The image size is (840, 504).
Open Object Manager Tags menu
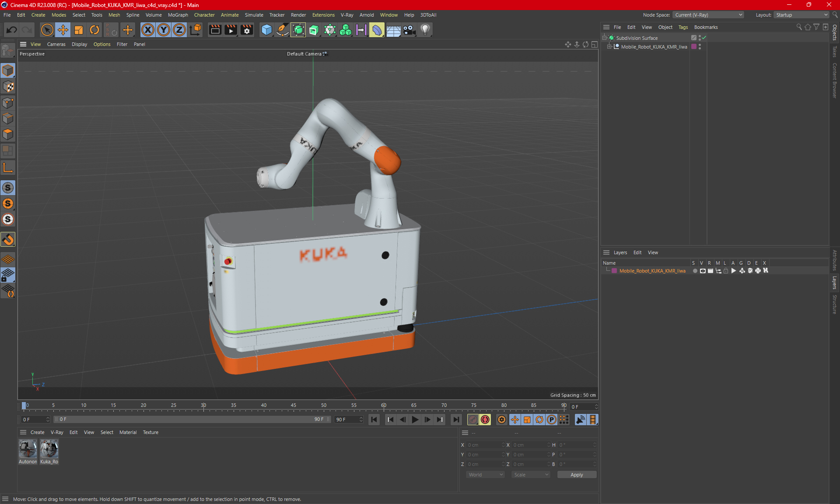click(683, 27)
